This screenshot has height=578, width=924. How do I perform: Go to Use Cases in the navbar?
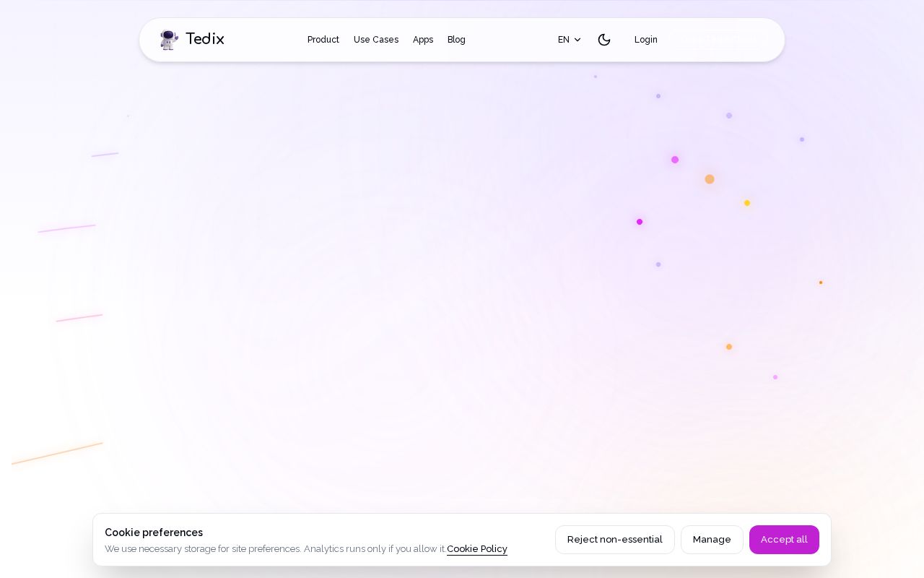376,40
